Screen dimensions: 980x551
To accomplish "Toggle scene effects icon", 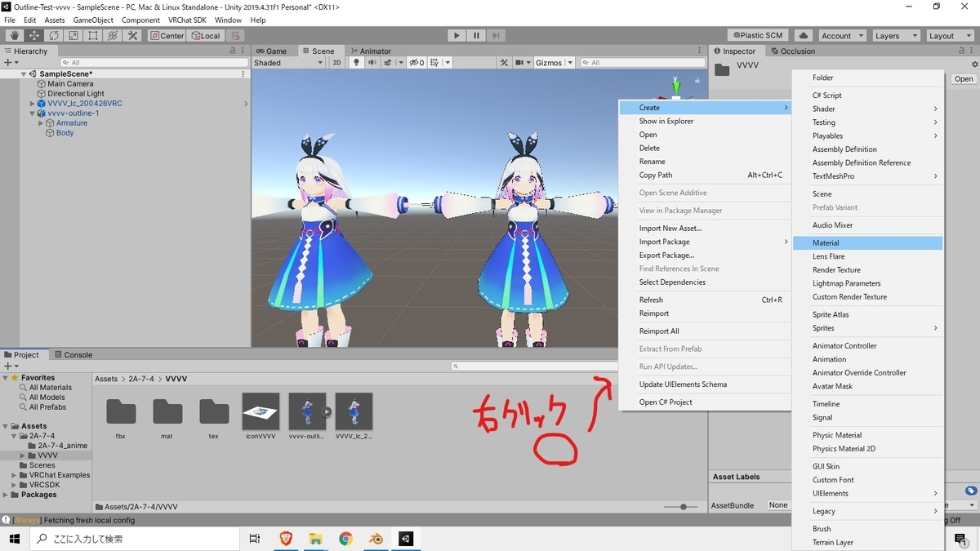I will 389,63.
